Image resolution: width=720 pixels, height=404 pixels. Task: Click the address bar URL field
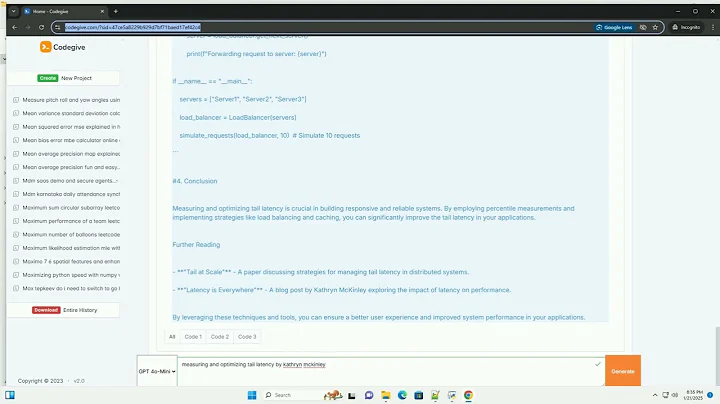[321, 28]
